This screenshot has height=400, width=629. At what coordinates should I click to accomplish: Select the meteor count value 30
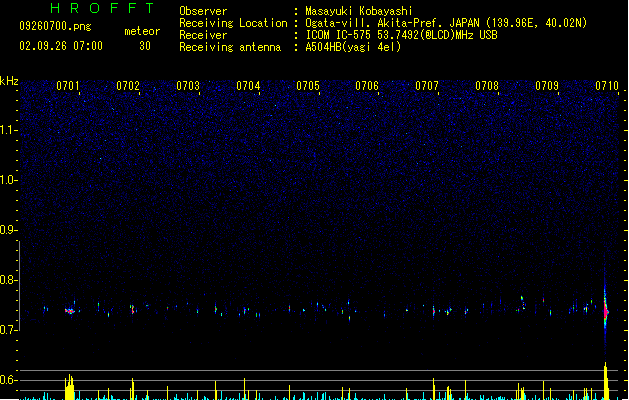coord(145,46)
